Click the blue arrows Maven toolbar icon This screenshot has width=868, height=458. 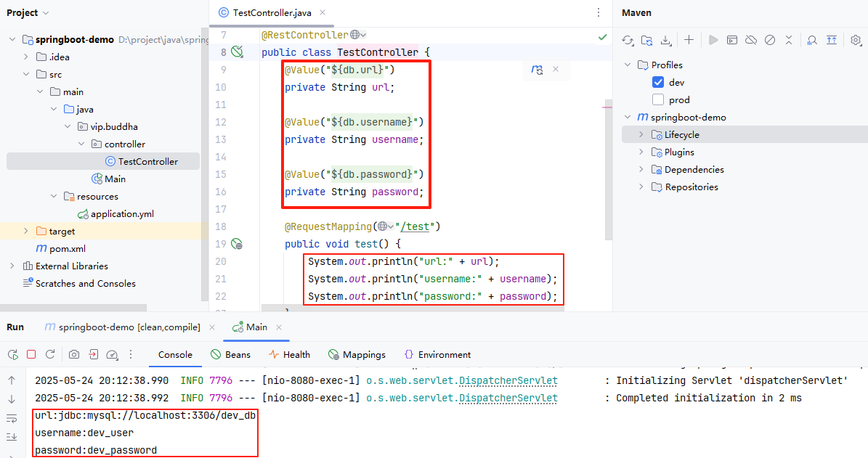pos(832,40)
